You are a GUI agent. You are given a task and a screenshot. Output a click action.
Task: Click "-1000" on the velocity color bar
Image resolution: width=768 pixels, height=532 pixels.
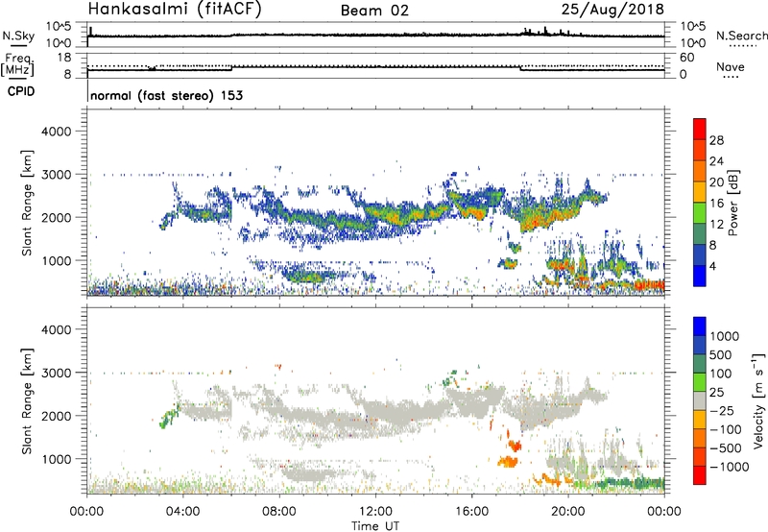click(x=729, y=467)
